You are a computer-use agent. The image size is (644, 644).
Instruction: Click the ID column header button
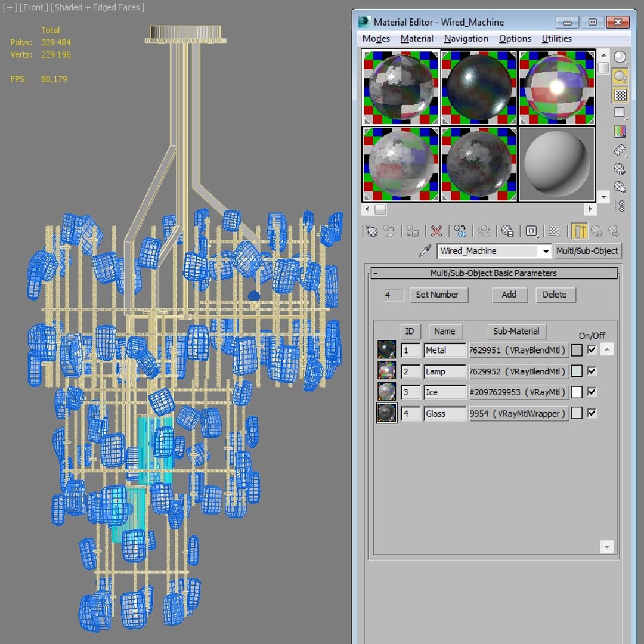coord(410,331)
